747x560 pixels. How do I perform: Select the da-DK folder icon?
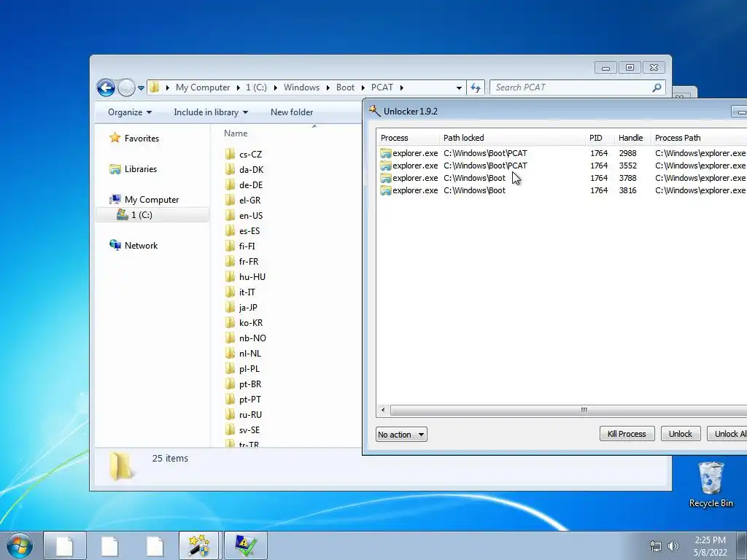(x=230, y=169)
